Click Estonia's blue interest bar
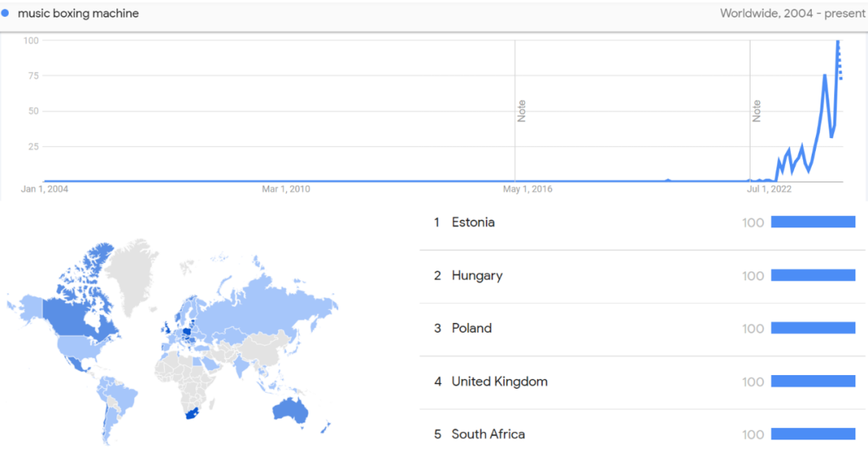Viewport: 868px width, 453px height. tap(813, 222)
